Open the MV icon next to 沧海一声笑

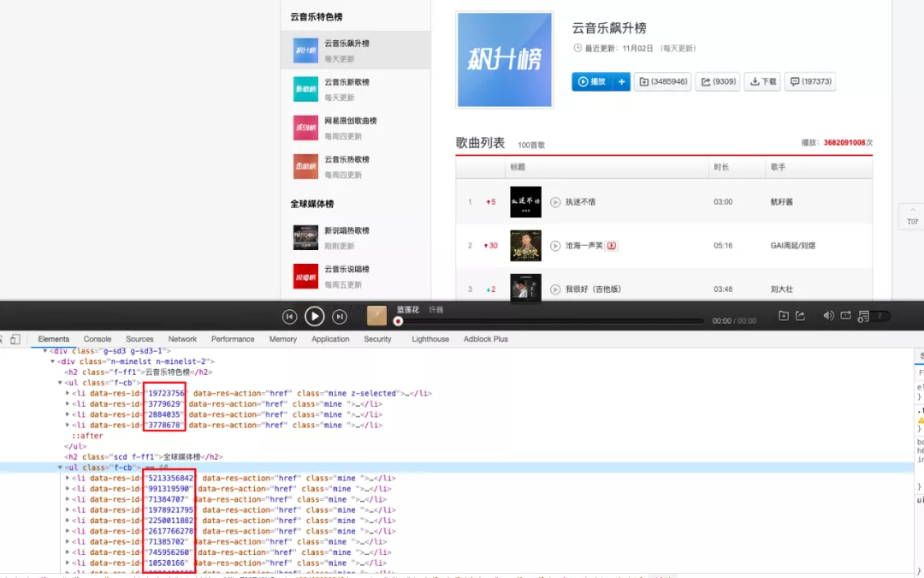tap(612, 246)
